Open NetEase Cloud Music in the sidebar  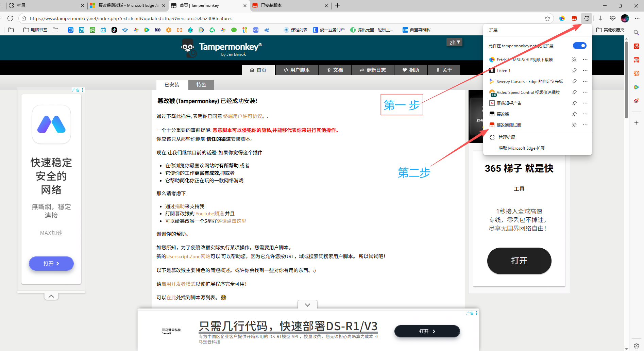[637, 46]
